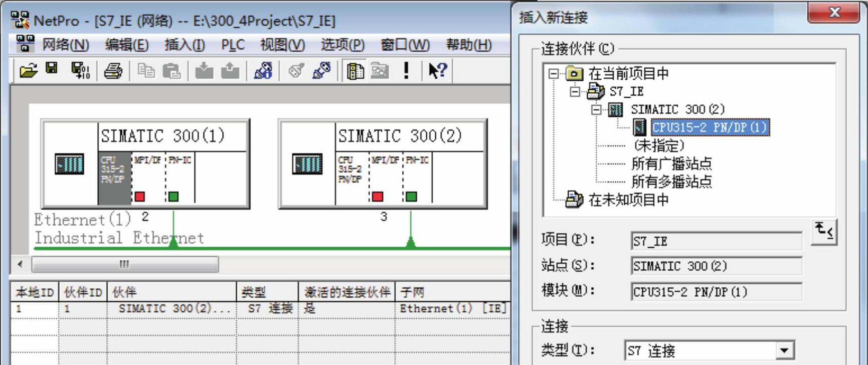This screenshot has width=868, height=365.
Task: Select 所有多播站点 in the partner tree
Action: click(x=671, y=181)
